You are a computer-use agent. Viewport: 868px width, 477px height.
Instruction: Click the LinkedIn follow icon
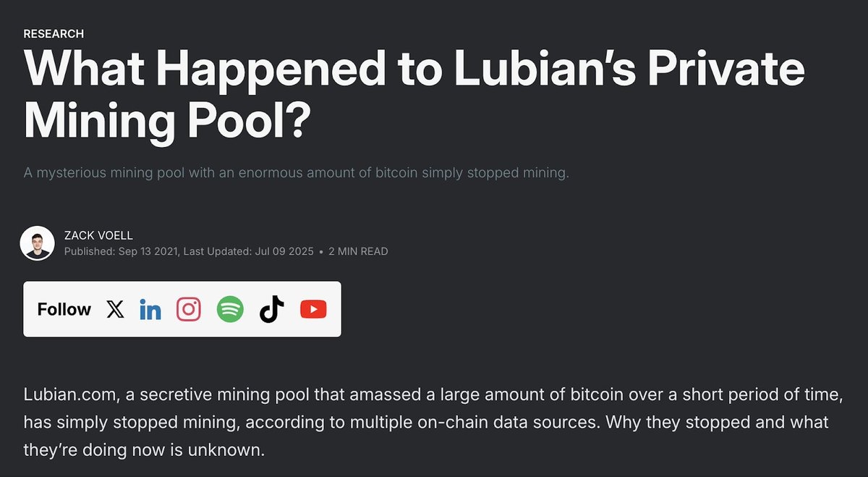(150, 310)
